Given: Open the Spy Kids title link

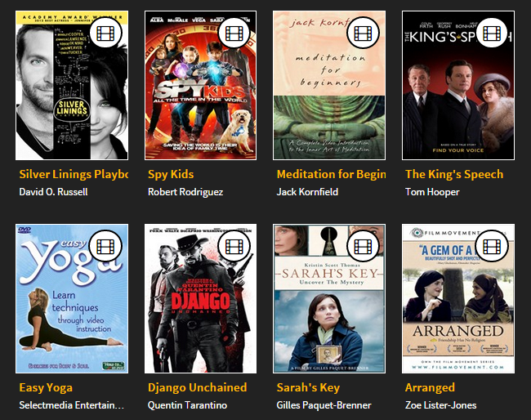Looking at the screenshot, I should point(171,174).
